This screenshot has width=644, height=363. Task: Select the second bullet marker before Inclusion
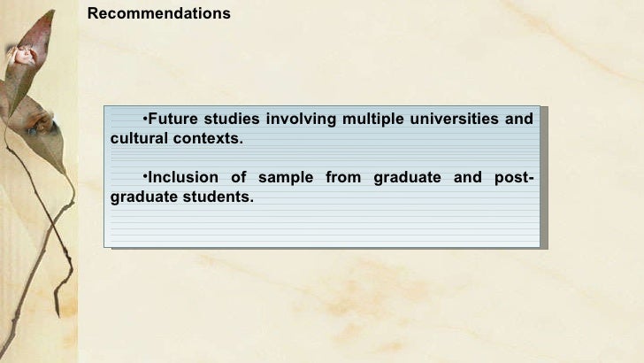tap(145, 178)
